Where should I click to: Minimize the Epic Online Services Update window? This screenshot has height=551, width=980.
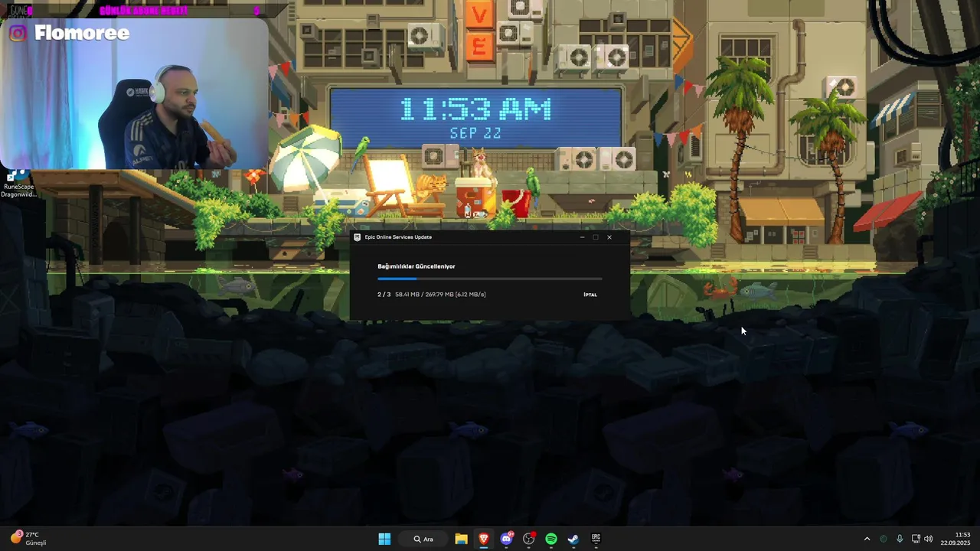click(582, 237)
